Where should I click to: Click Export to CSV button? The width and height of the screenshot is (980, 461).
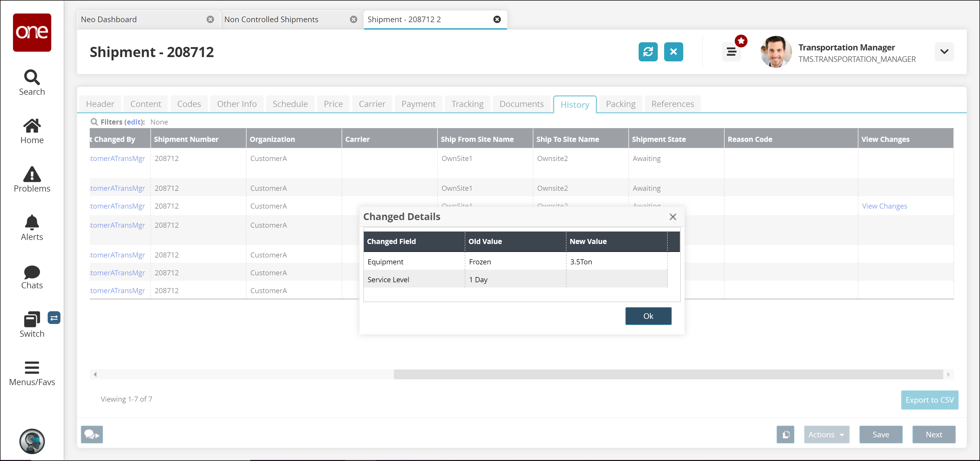coord(929,400)
